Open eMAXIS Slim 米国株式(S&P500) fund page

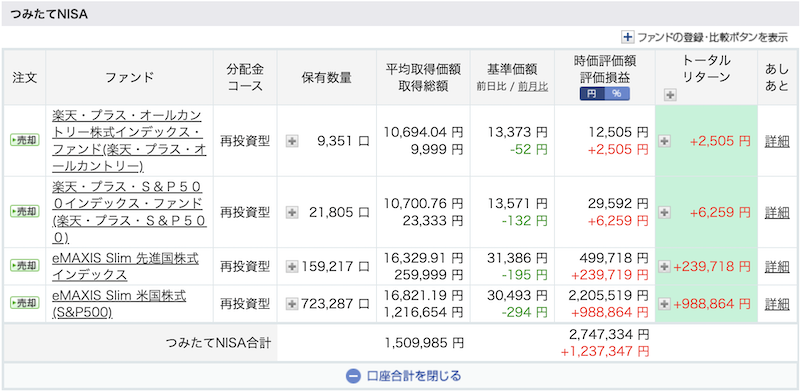(119, 304)
